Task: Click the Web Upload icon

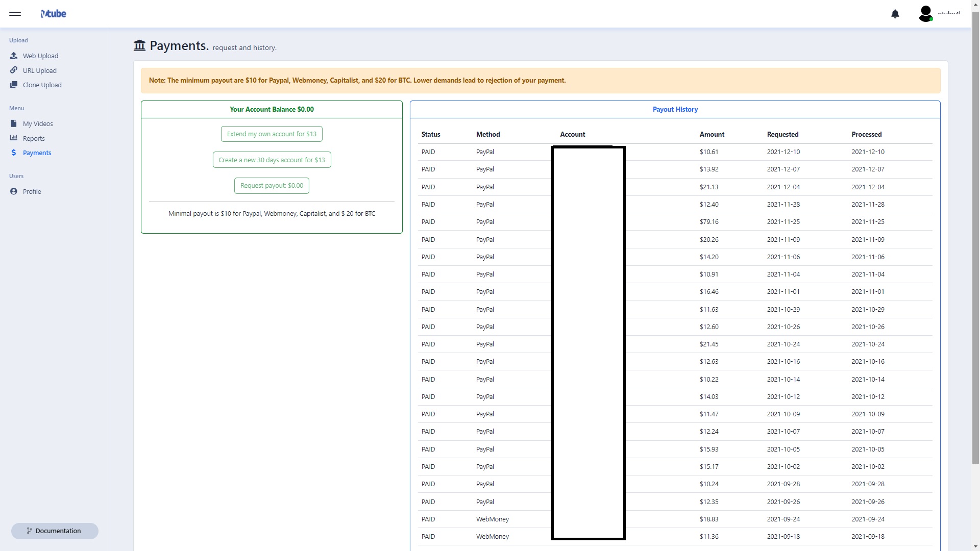Action: 14,56
